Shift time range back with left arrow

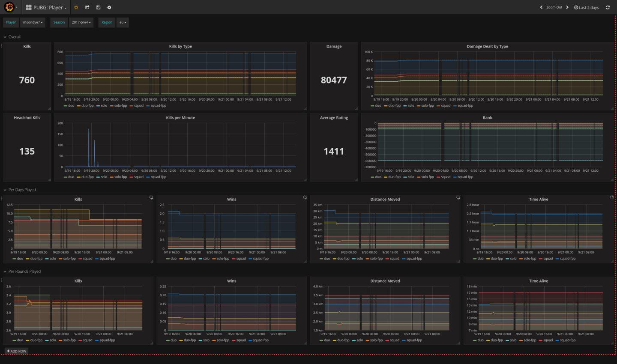pyautogui.click(x=541, y=7)
